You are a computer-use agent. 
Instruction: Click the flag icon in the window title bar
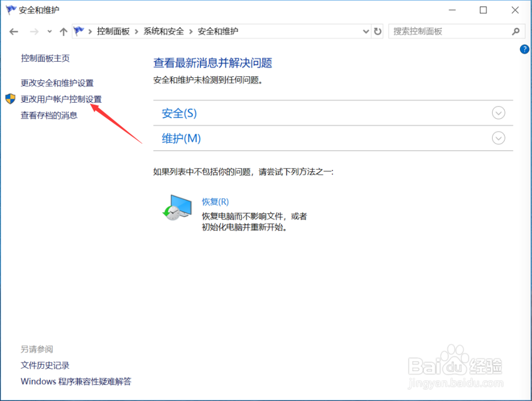click(10, 10)
